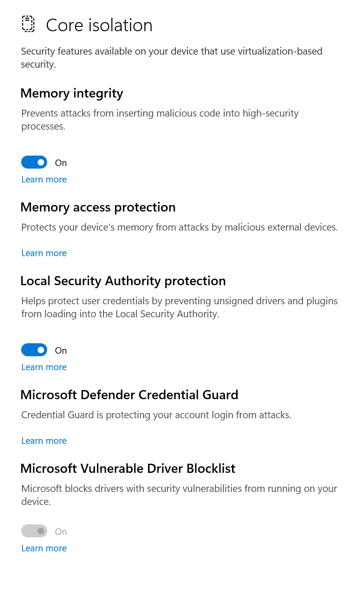Click the Credential Guard is protecting description
Screen dimensions: 364x589
click(156, 415)
